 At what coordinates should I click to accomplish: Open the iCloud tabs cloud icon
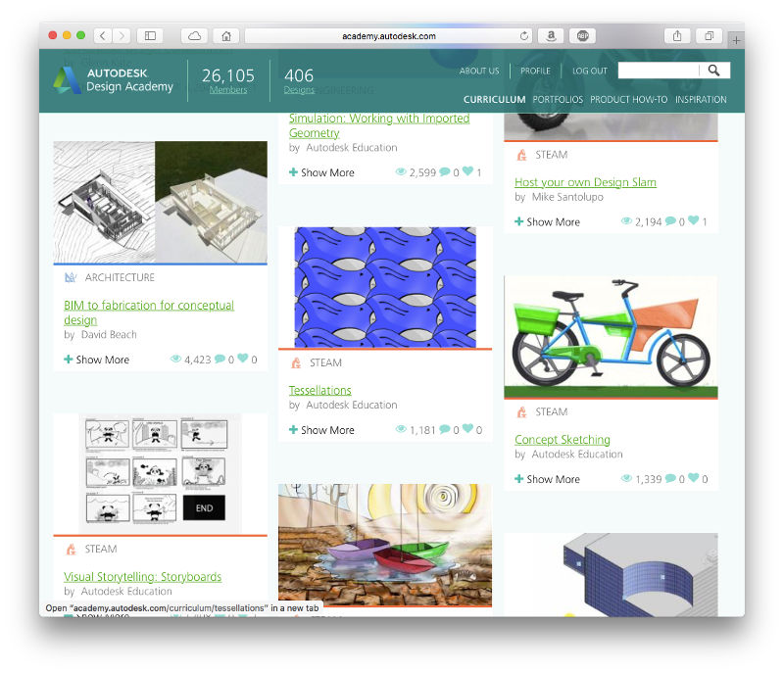point(194,35)
